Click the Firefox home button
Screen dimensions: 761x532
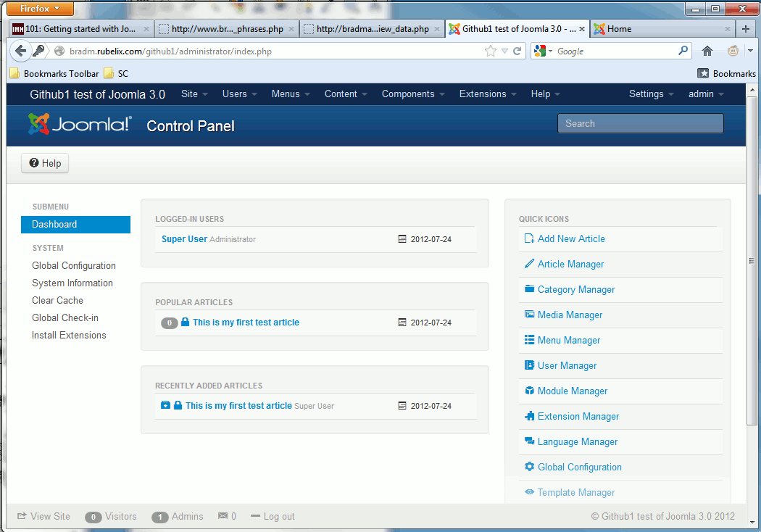tap(707, 51)
